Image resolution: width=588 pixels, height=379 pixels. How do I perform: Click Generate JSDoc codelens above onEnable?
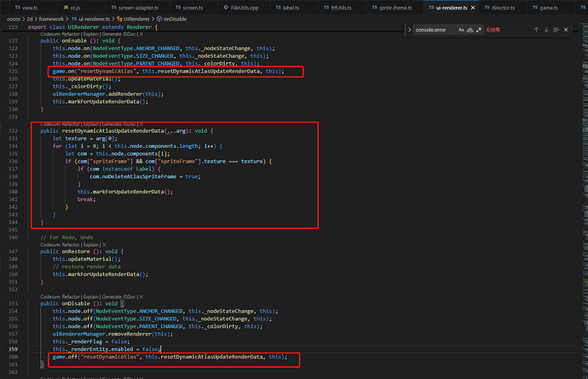118,34
